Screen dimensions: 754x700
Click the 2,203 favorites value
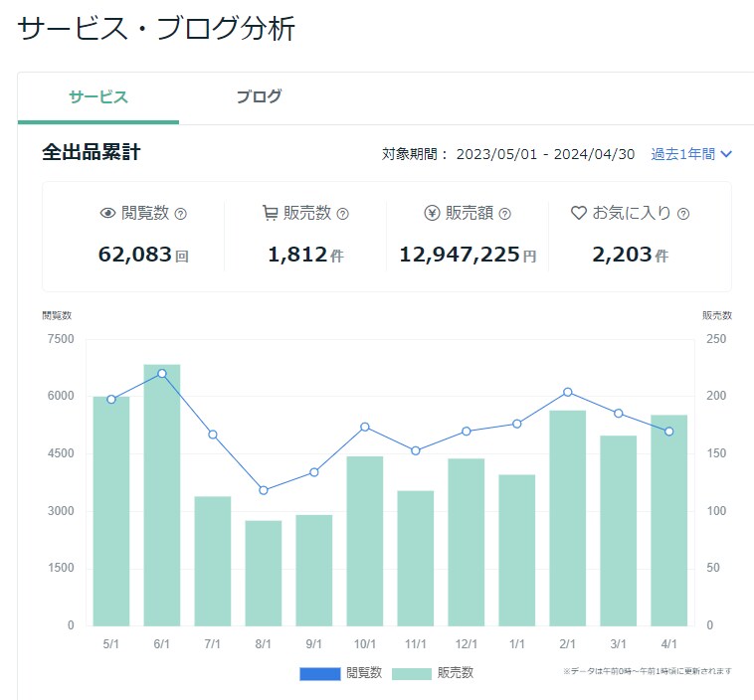click(x=622, y=255)
